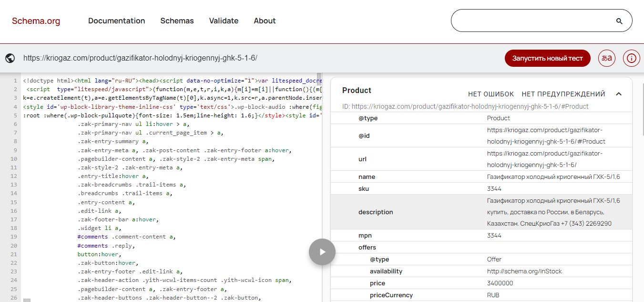Open the Documentation menu item
Screen dimensions: 644x302
tap(116, 21)
